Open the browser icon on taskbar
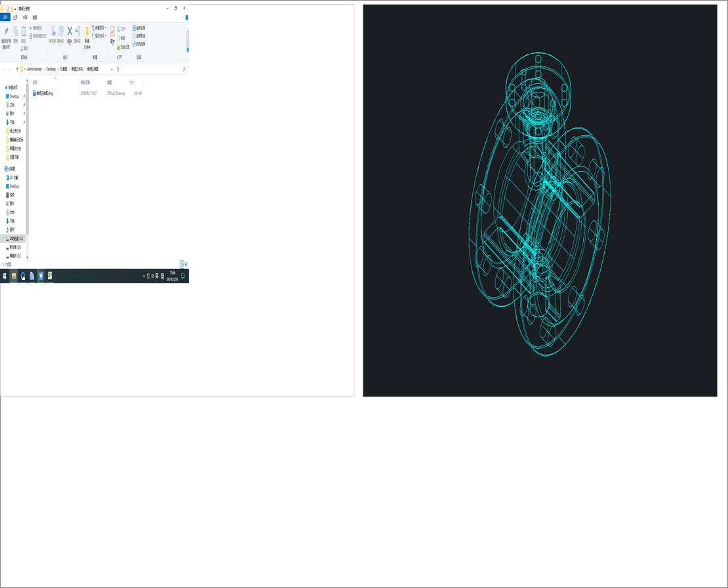728x588 pixels. [x=23, y=276]
